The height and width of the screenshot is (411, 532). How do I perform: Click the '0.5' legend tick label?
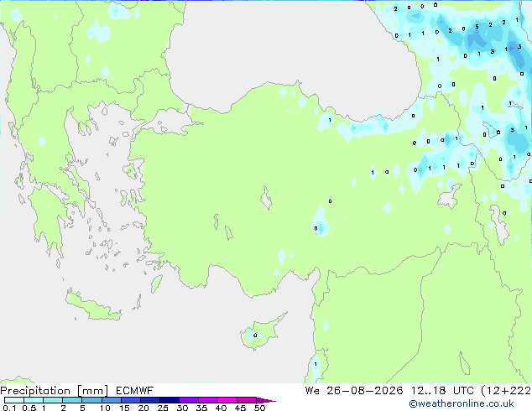coord(29,408)
